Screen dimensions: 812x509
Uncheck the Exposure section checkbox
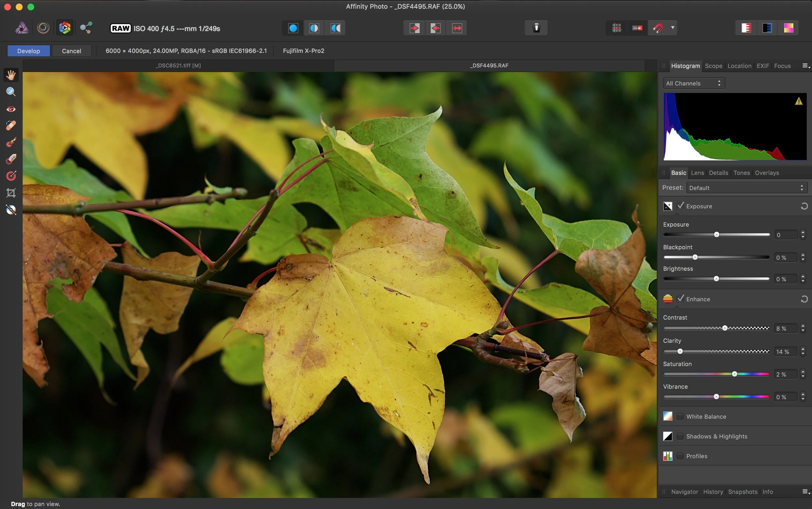pos(680,206)
